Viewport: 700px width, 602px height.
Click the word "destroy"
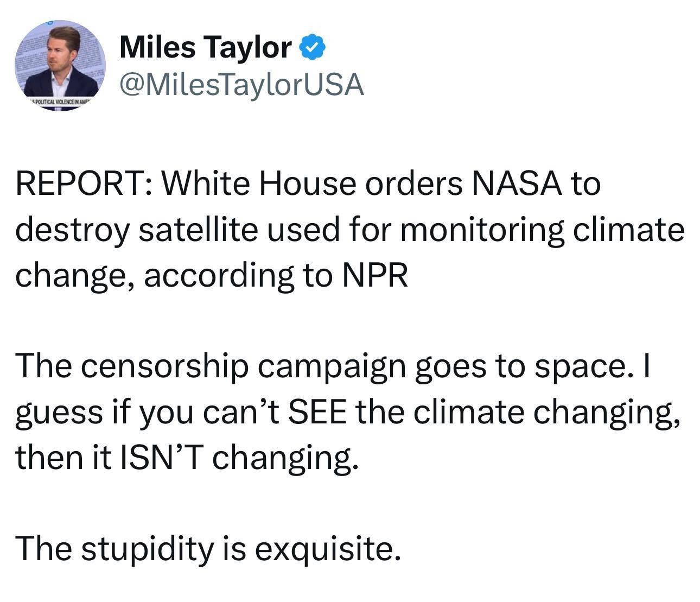(73, 230)
